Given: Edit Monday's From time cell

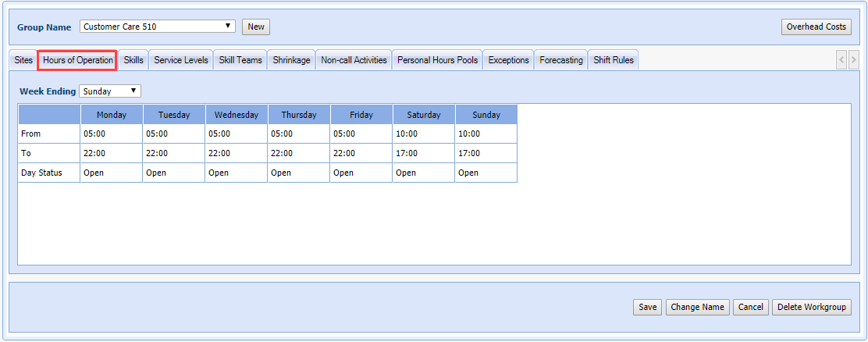Looking at the screenshot, I should coord(111,134).
